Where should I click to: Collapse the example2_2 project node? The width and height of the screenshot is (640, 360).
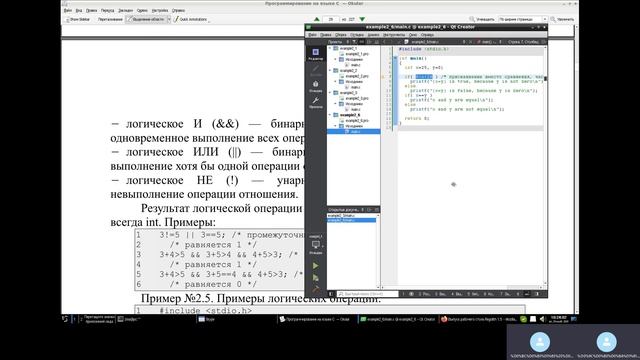point(330,71)
